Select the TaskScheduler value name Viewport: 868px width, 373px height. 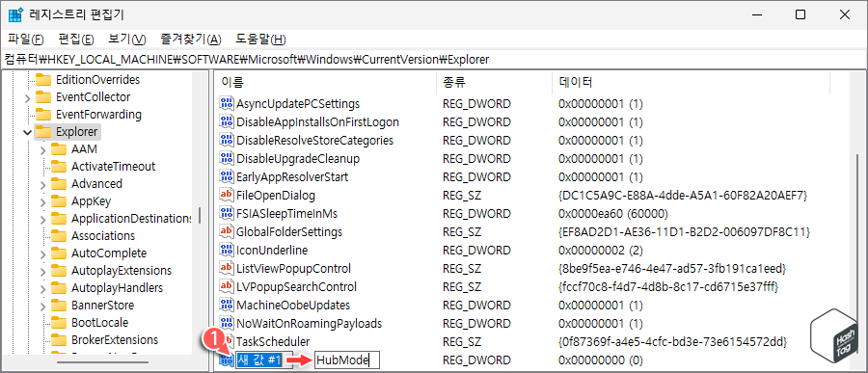273,341
